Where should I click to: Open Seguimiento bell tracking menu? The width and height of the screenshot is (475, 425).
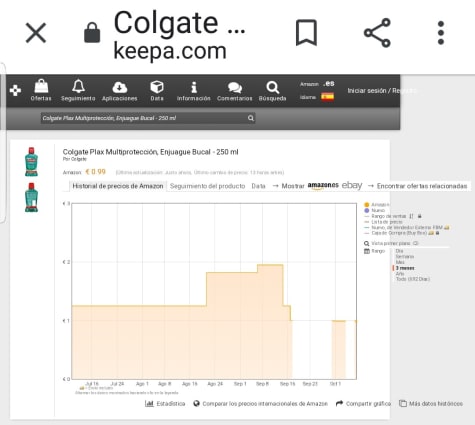pos(78,90)
